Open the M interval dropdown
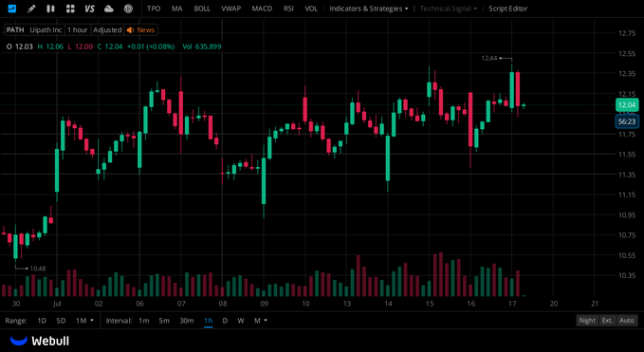The width and height of the screenshot is (644, 352). pos(261,321)
